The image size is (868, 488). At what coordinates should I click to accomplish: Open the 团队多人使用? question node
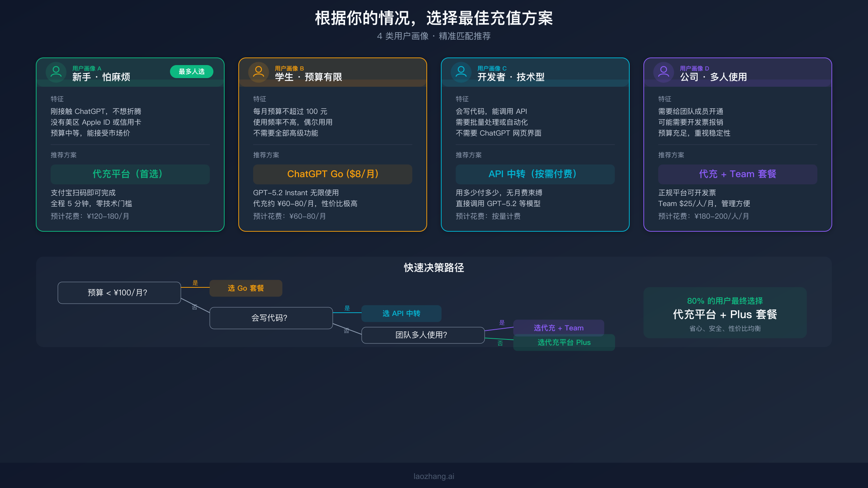coord(422,335)
